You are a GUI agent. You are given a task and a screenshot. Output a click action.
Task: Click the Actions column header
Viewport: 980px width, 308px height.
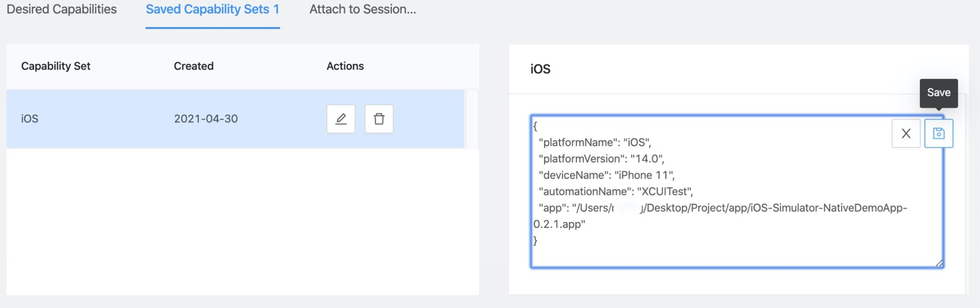(x=345, y=66)
